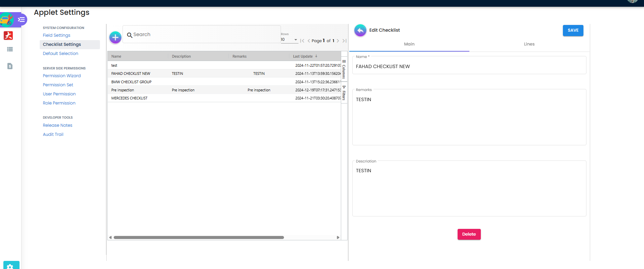Viewport: 644px width, 269px height.
Task: Open Role Permission
Action: [x=59, y=103]
